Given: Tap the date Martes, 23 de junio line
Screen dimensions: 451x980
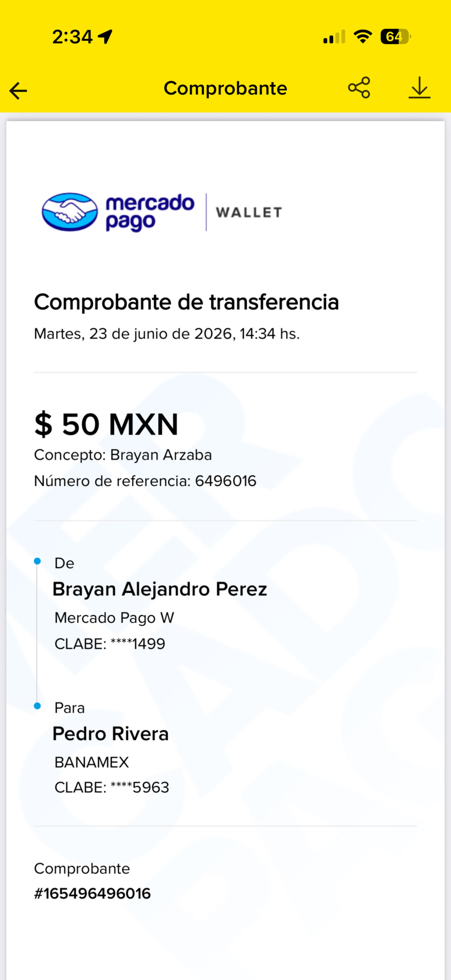Looking at the screenshot, I should [167, 334].
